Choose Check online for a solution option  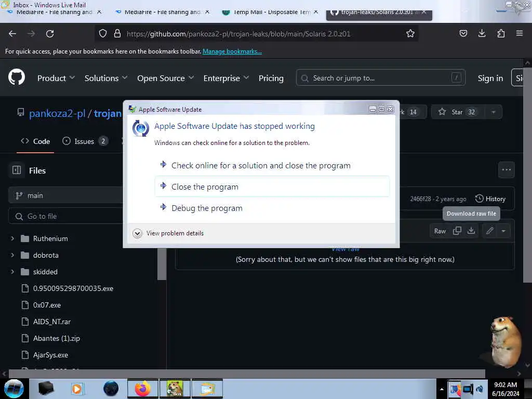pos(272,165)
